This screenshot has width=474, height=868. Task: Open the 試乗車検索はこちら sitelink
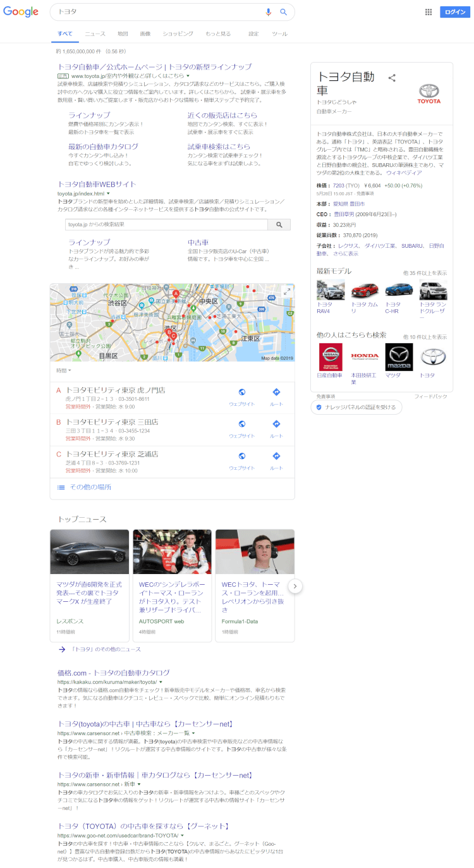(x=219, y=147)
